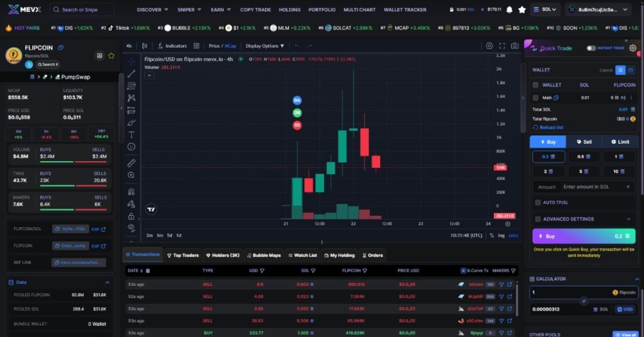The image size is (644, 337).
Task: Click the go-to-date target icon on time axis
Action: [508, 224]
